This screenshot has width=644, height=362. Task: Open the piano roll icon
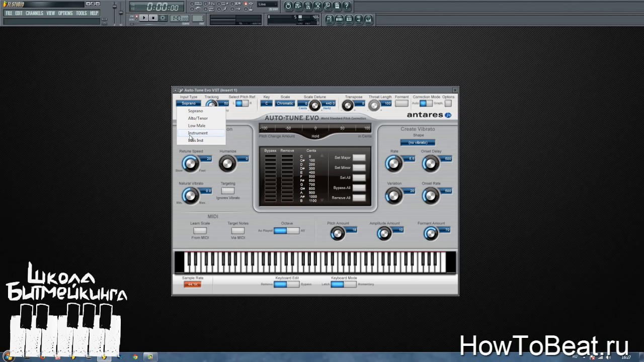pos(349,19)
